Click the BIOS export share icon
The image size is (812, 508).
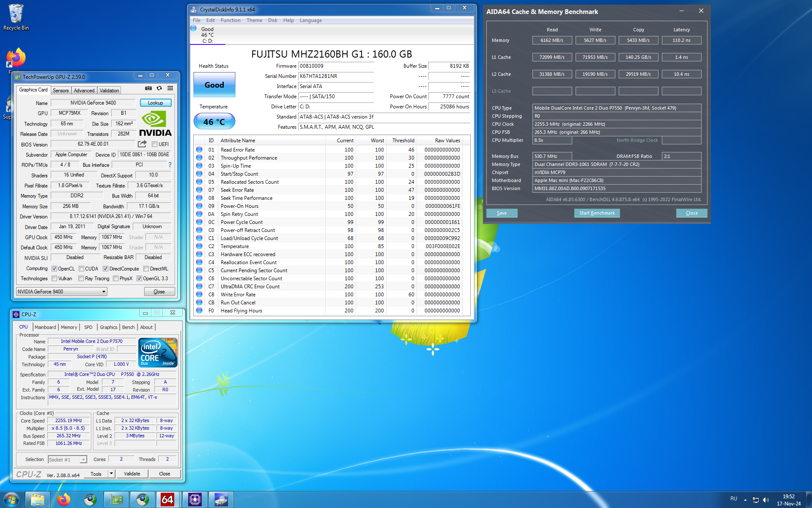click(142, 144)
